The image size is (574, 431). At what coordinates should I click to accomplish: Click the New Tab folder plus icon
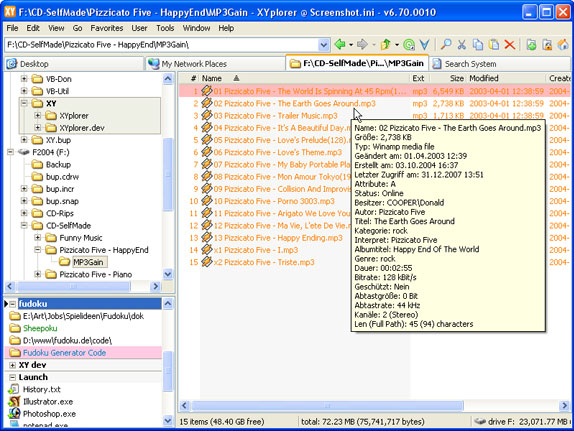pyautogui.click(x=531, y=45)
